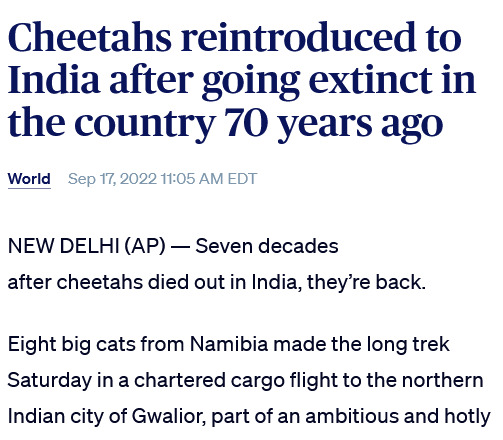Image resolution: width=503 pixels, height=440 pixels.
Task: Click the city name Gwalior
Action: coord(169,416)
